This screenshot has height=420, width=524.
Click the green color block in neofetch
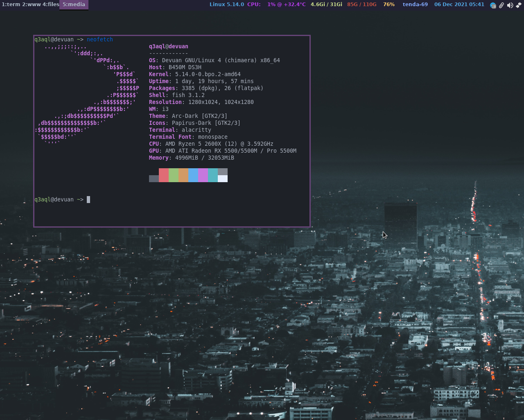coord(174,175)
